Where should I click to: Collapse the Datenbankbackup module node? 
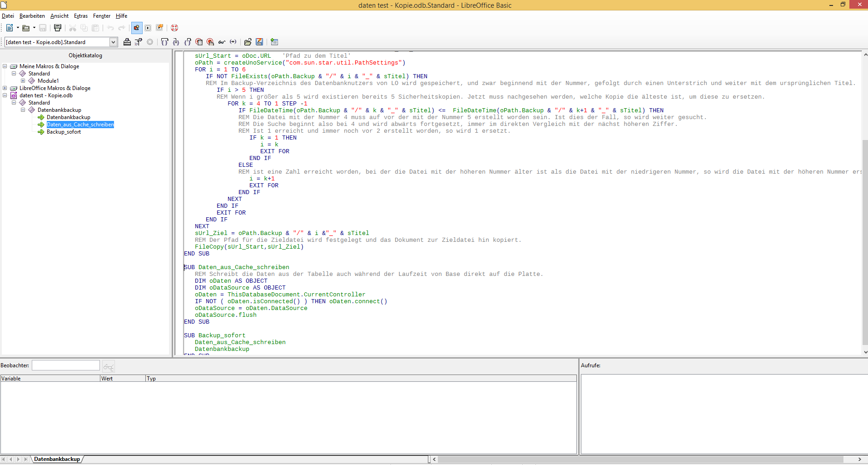coord(23,110)
